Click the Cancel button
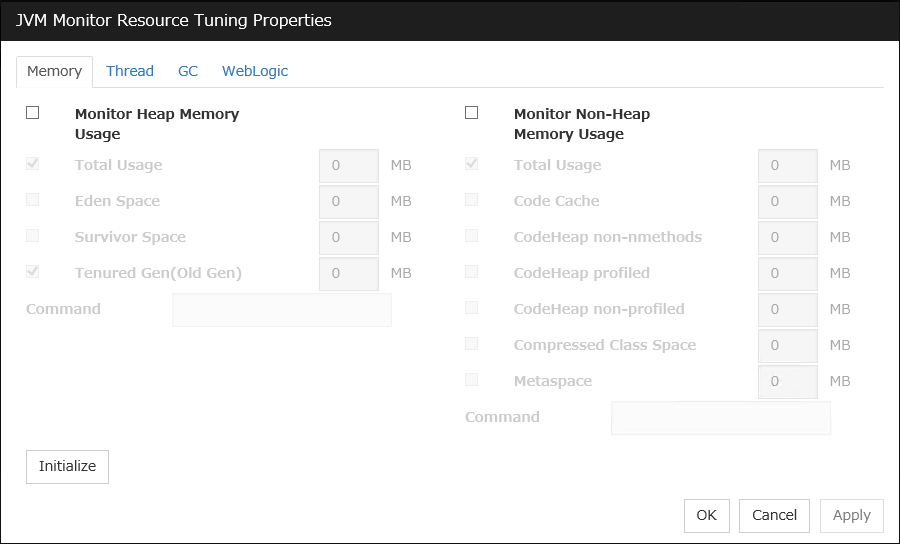 (774, 516)
